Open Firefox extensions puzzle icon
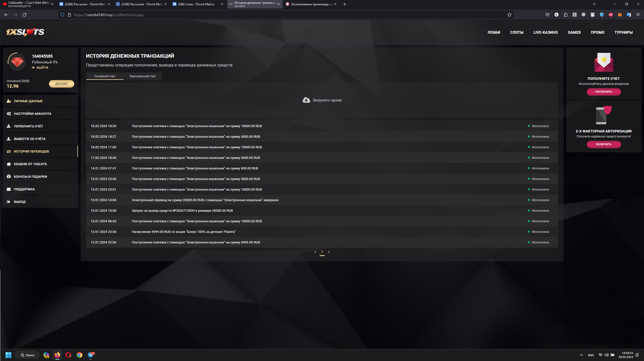This screenshot has height=361, width=644. coord(566,15)
